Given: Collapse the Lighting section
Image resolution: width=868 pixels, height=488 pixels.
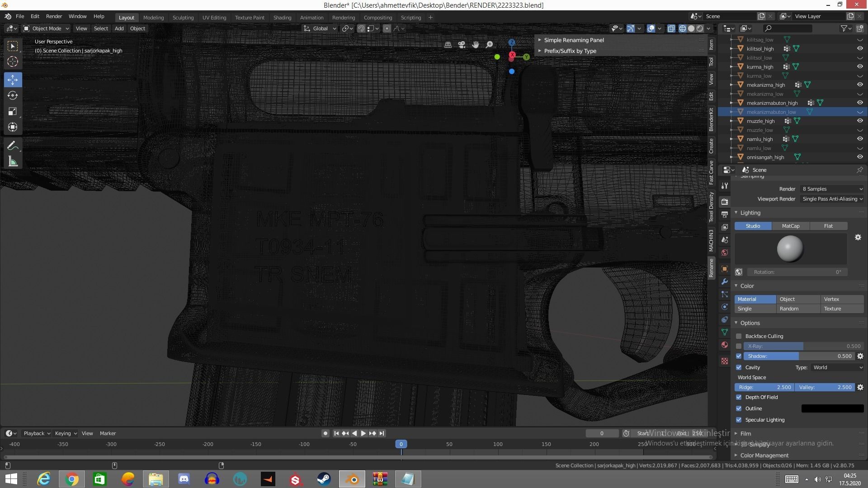Looking at the screenshot, I should coord(750,213).
